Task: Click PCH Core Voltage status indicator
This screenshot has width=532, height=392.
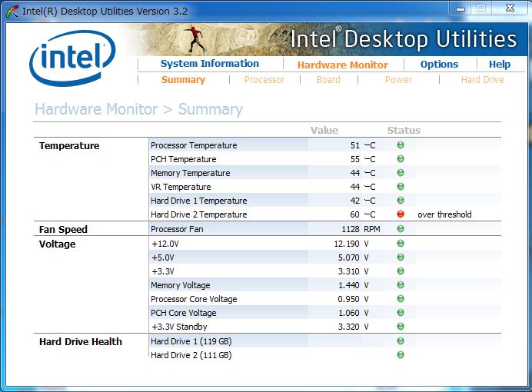Action: (x=401, y=313)
